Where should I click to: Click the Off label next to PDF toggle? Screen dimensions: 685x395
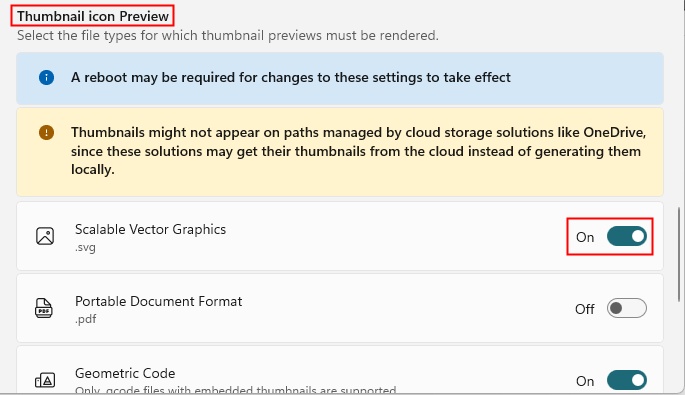pos(585,309)
